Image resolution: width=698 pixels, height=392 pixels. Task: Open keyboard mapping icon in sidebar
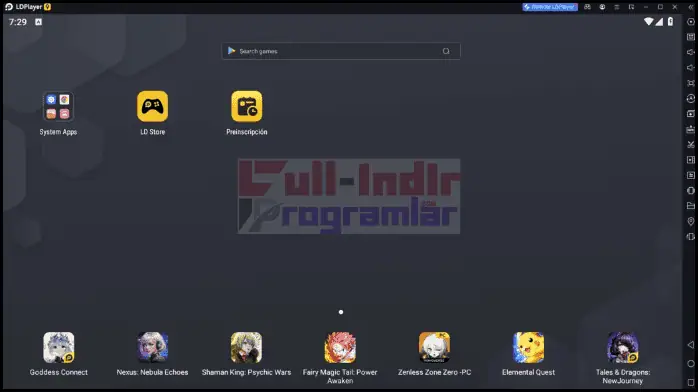[x=691, y=37]
